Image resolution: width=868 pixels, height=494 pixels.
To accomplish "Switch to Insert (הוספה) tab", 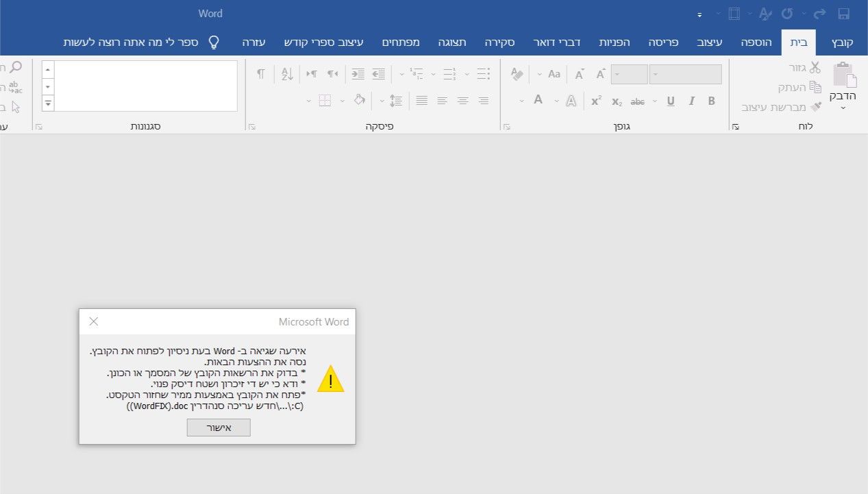I will (x=756, y=42).
